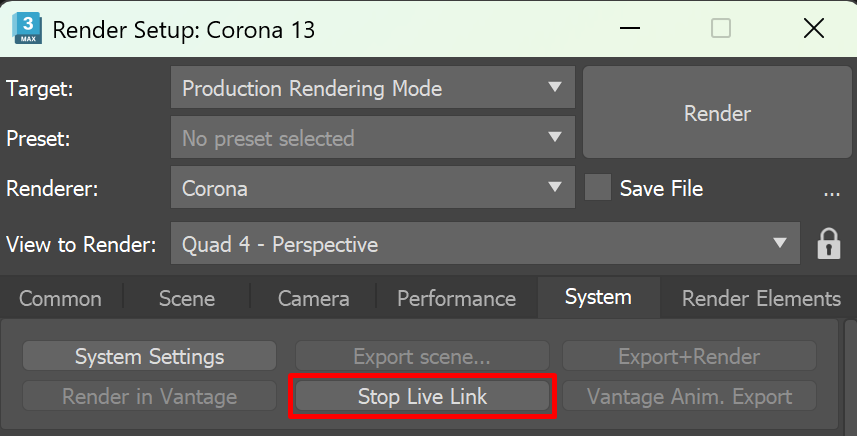Enable the Save File checkbox
The width and height of the screenshot is (857, 436).
598,188
